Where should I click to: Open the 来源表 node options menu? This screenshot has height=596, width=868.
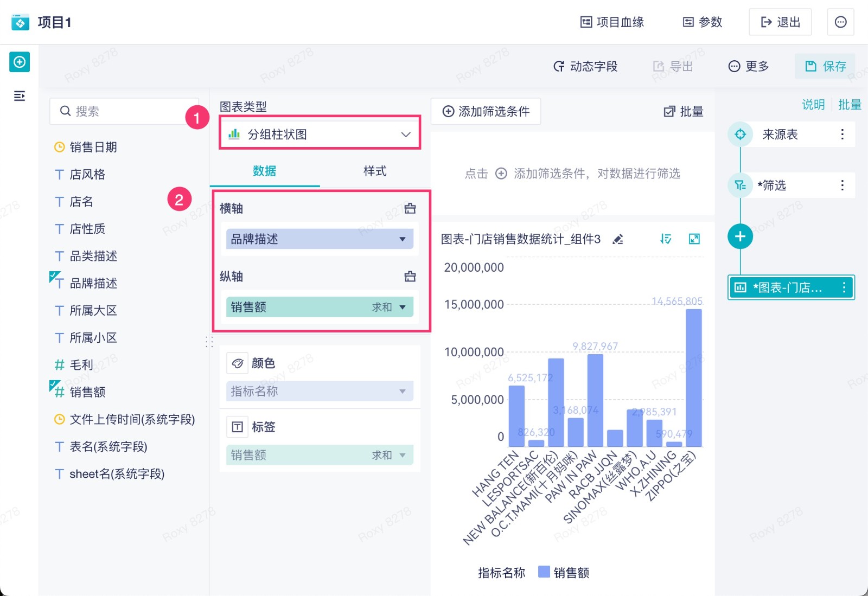point(842,134)
